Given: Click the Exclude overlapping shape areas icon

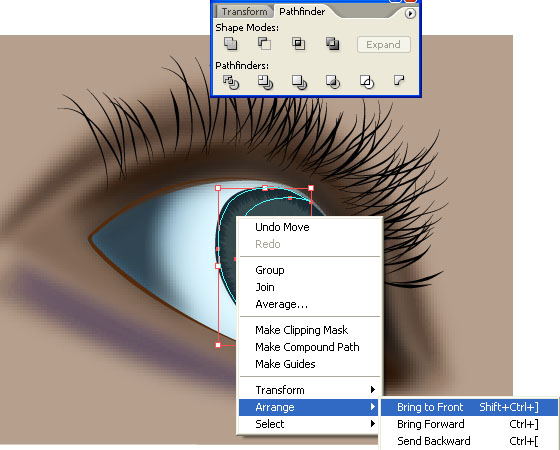Looking at the screenshot, I should pyautogui.click(x=332, y=44).
